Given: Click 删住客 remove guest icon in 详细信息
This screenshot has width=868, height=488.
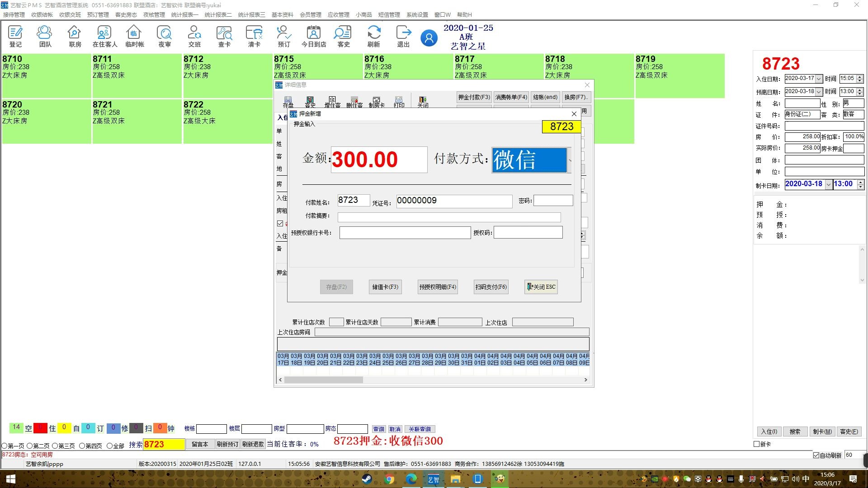Looking at the screenshot, I should (354, 102).
